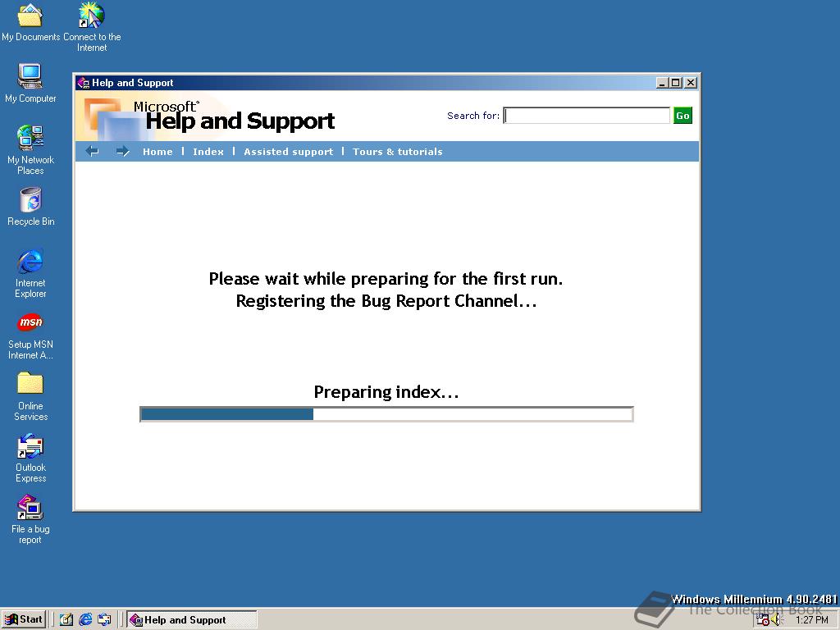Click the task scheduler tray icon
840x630 pixels.
point(762,620)
